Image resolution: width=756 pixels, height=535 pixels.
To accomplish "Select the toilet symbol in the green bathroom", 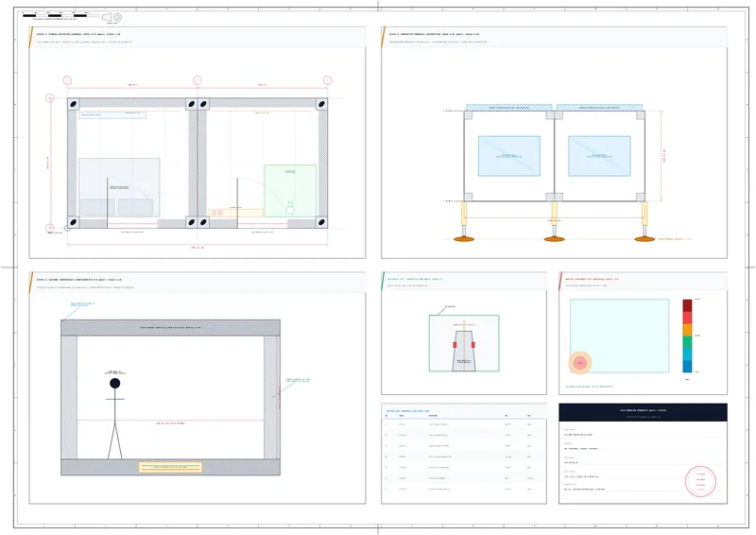I will (290, 208).
